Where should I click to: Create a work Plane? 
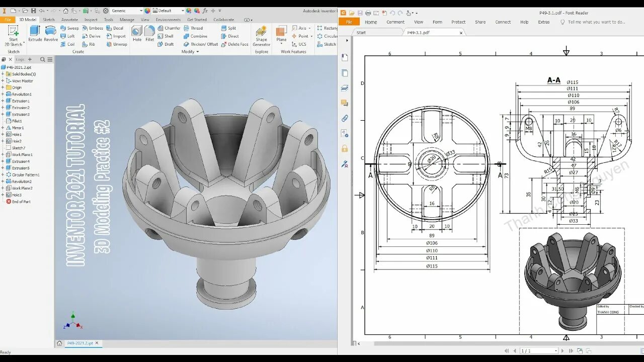[x=281, y=34]
